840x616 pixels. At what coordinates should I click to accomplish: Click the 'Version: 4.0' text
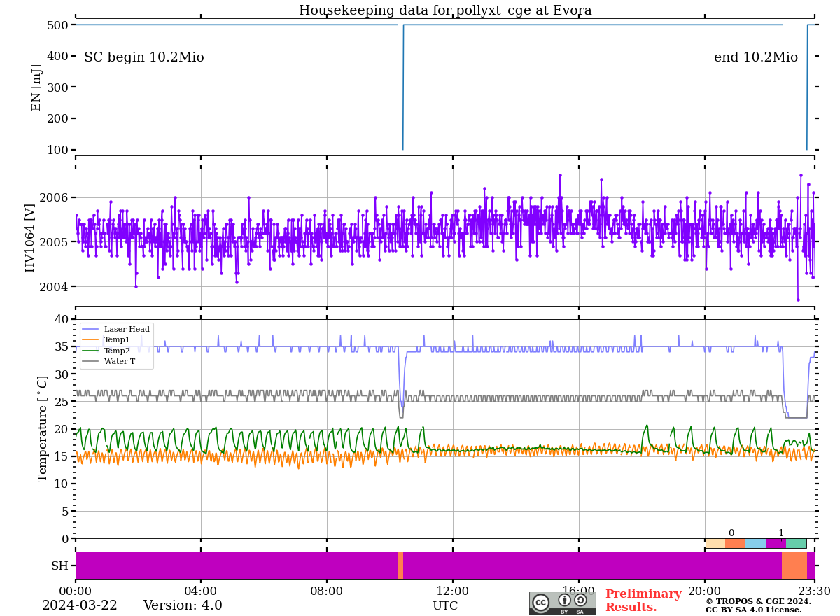click(x=183, y=605)
